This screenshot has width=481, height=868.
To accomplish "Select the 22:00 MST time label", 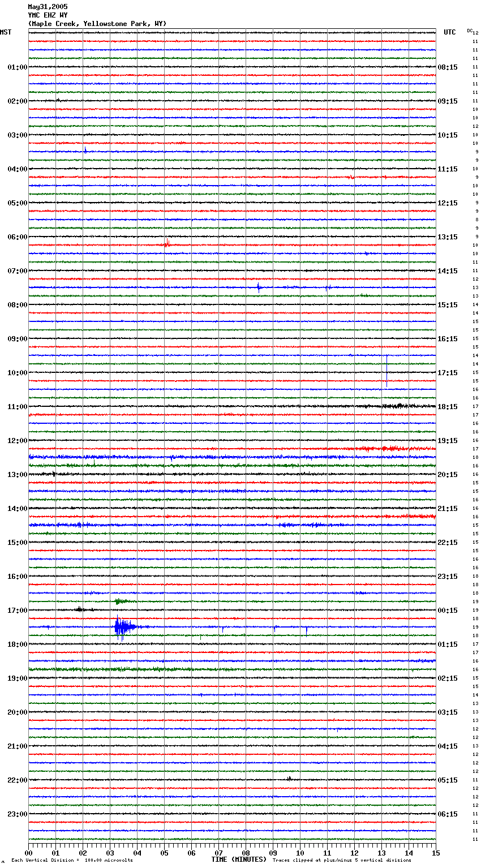I will [x=18, y=780].
